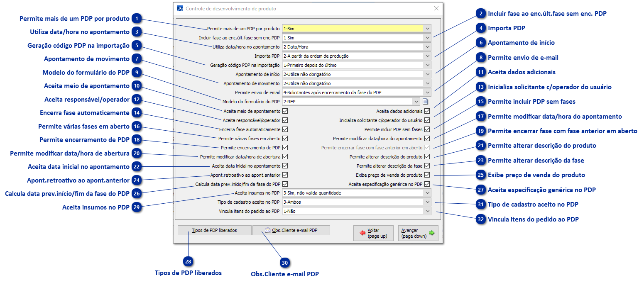The image size is (644, 285).
Task: Toggle Permite incluir PDP sem fases
Action: coord(427,129)
